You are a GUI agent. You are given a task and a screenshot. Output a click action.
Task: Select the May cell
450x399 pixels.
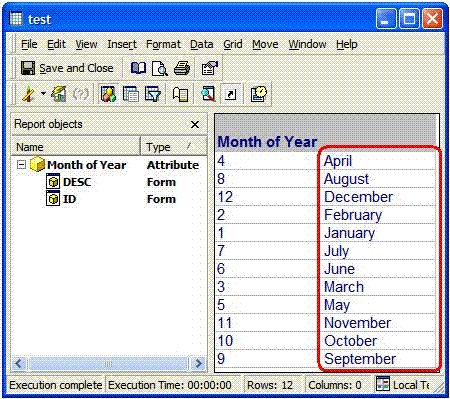[x=380, y=305]
